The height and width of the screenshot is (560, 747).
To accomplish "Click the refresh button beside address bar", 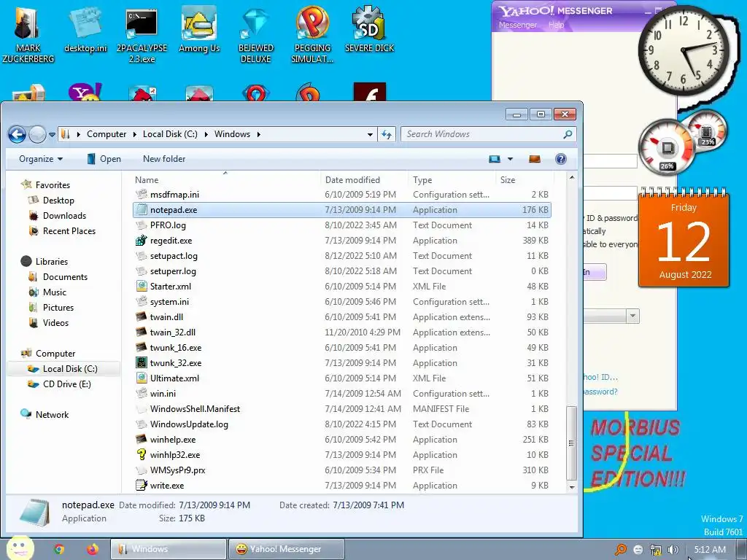I will coord(387,135).
